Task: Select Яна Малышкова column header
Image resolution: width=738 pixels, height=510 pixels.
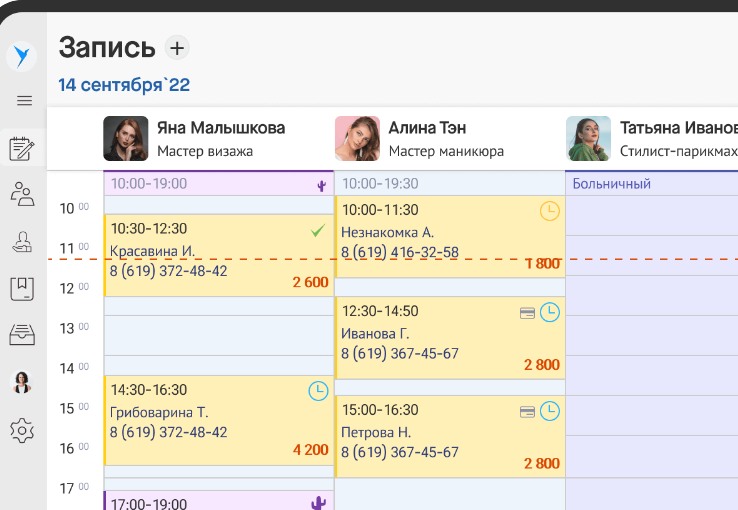Action: coord(220,139)
